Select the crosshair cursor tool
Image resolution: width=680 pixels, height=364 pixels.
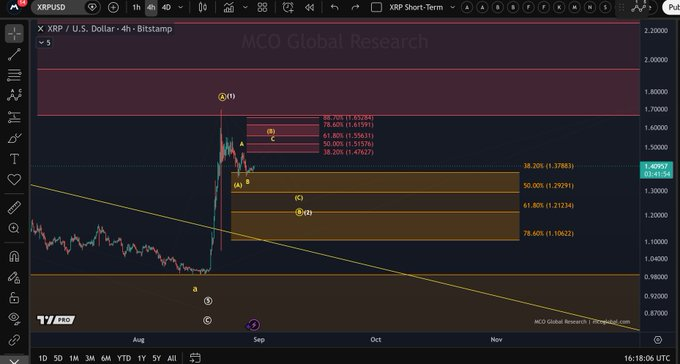(x=14, y=33)
